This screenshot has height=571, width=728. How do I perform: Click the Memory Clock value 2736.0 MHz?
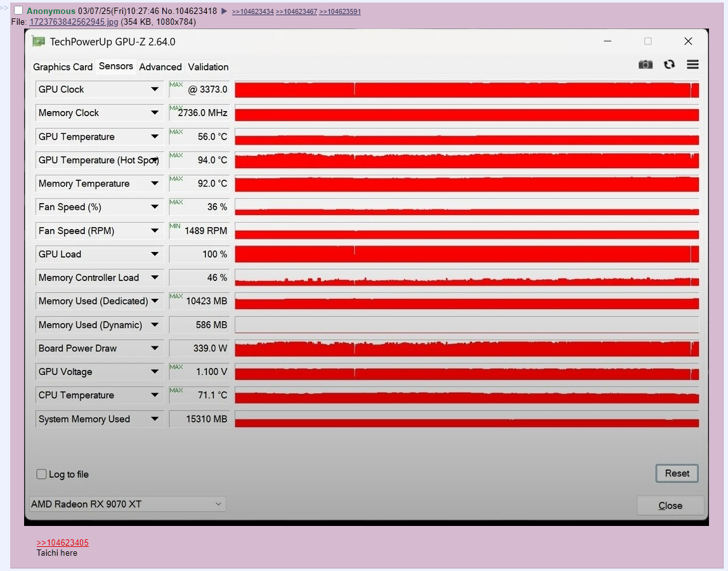click(x=202, y=113)
